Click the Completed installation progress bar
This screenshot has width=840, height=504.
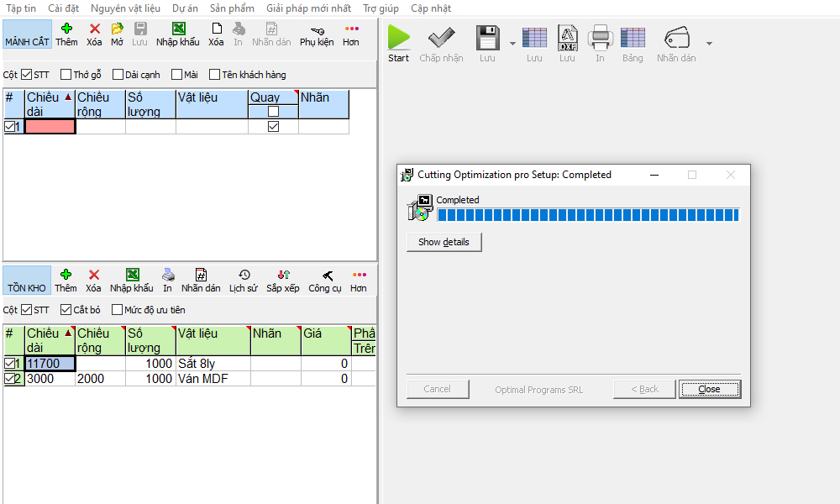pyautogui.click(x=587, y=215)
